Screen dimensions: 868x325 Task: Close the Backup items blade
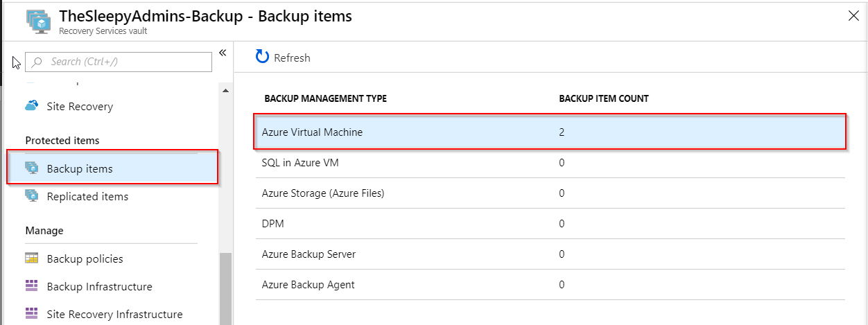click(x=853, y=17)
